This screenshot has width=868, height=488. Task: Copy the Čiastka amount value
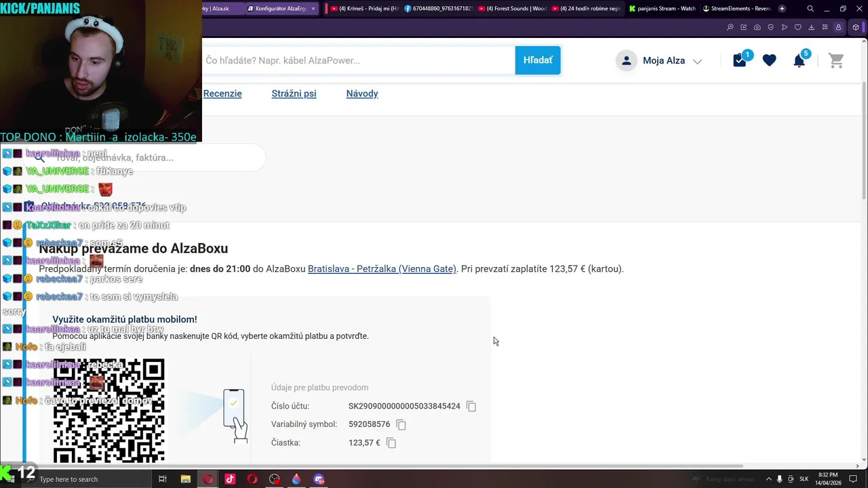pos(391,443)
